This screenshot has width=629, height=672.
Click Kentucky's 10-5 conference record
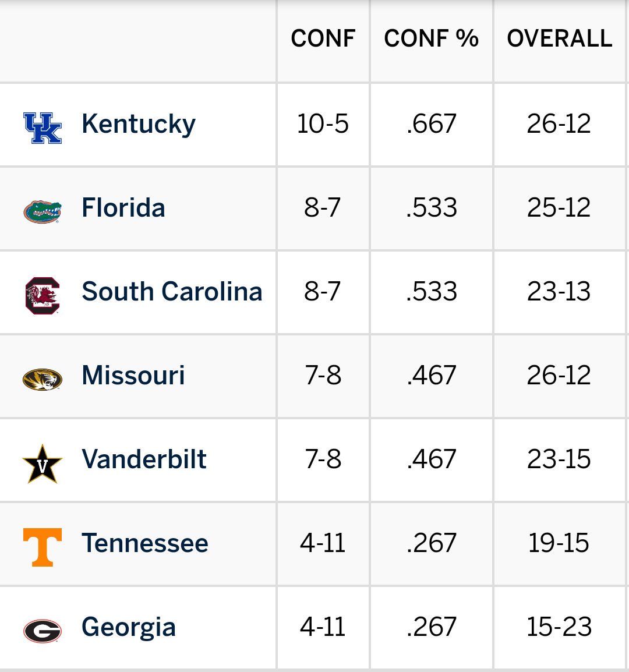point(323,124)
